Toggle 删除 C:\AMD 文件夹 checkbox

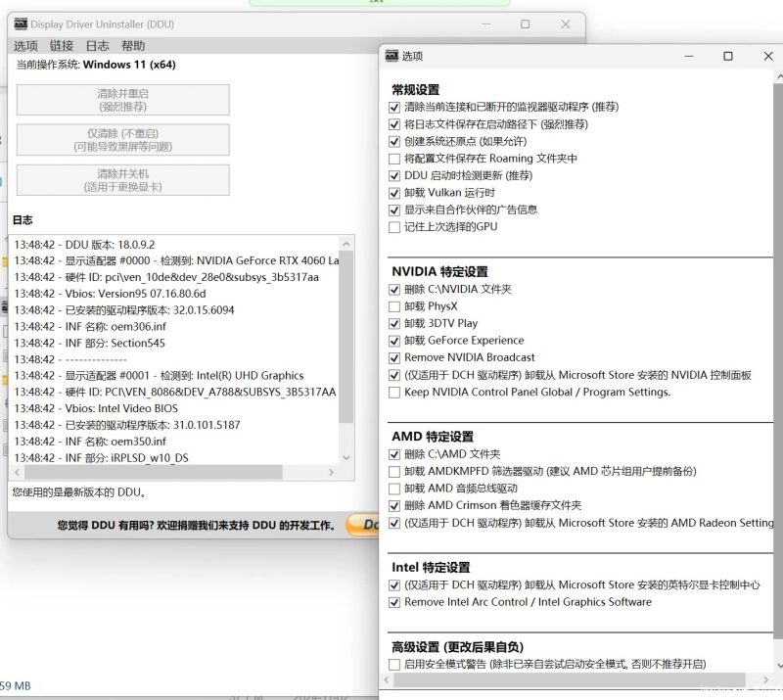click(394, 454)
